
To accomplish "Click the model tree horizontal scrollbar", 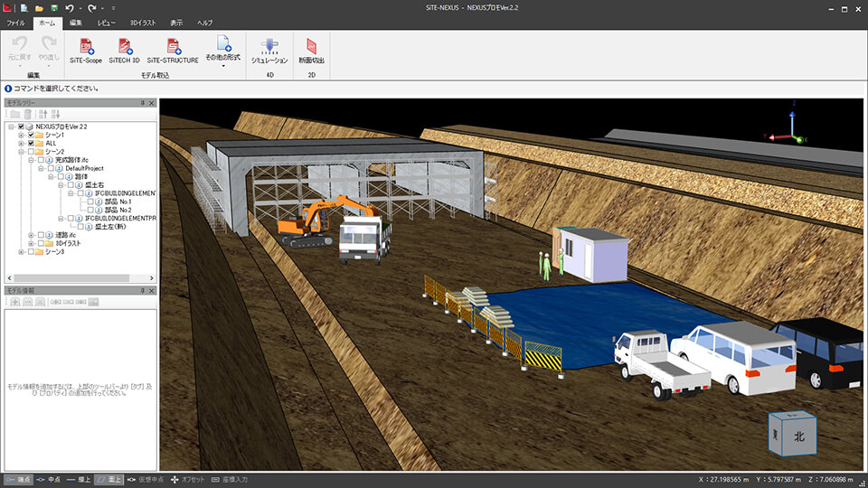I will coord(80,278).
